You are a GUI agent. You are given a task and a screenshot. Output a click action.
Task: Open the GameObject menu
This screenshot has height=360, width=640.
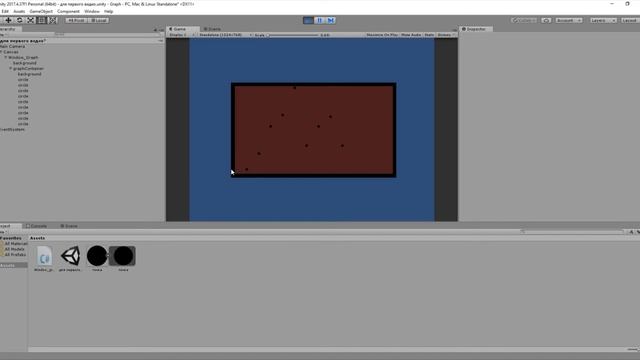[41, 11]
